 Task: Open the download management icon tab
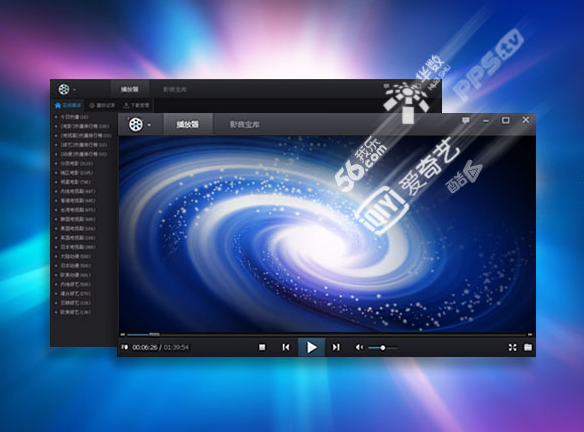(136, 105)
